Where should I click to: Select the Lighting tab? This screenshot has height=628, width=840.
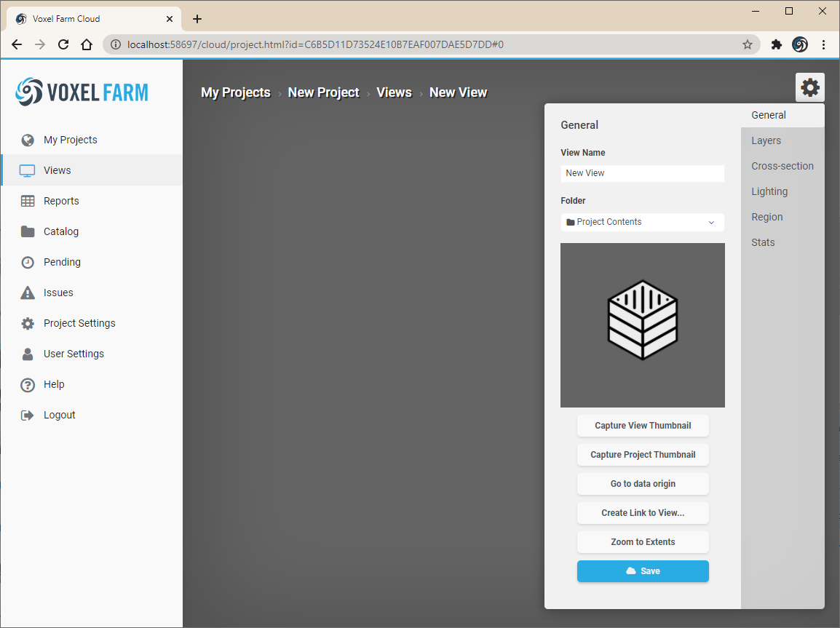point(769,191)
